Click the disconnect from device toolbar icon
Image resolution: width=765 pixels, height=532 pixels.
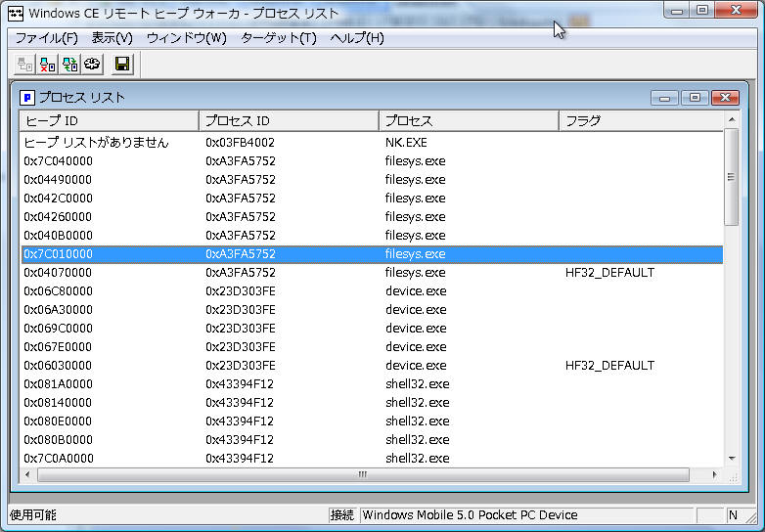47,65
